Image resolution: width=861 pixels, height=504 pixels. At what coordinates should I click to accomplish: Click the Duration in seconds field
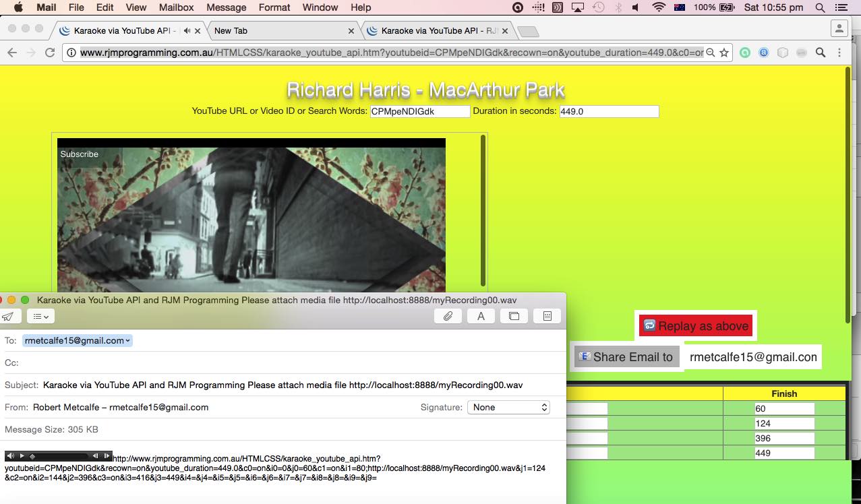pos(609,111)
